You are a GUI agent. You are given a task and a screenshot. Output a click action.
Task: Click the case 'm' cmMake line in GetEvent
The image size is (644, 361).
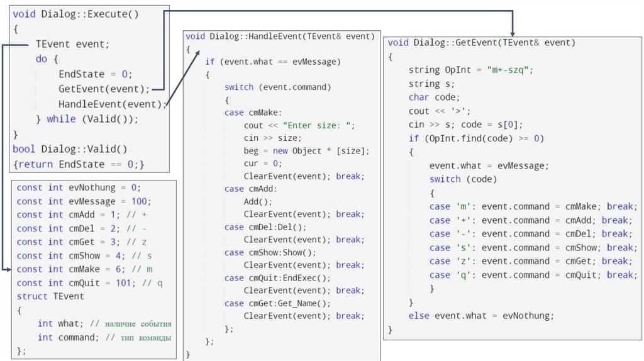coord(533,206)
